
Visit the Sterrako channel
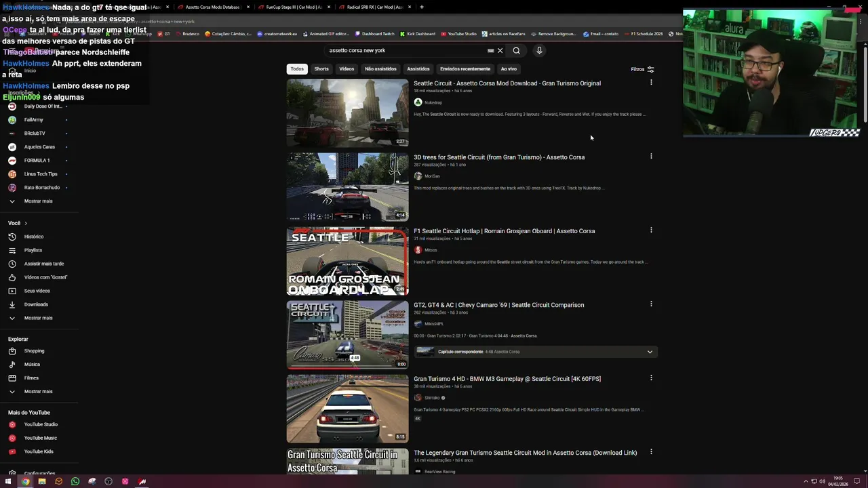click(432, 398)
